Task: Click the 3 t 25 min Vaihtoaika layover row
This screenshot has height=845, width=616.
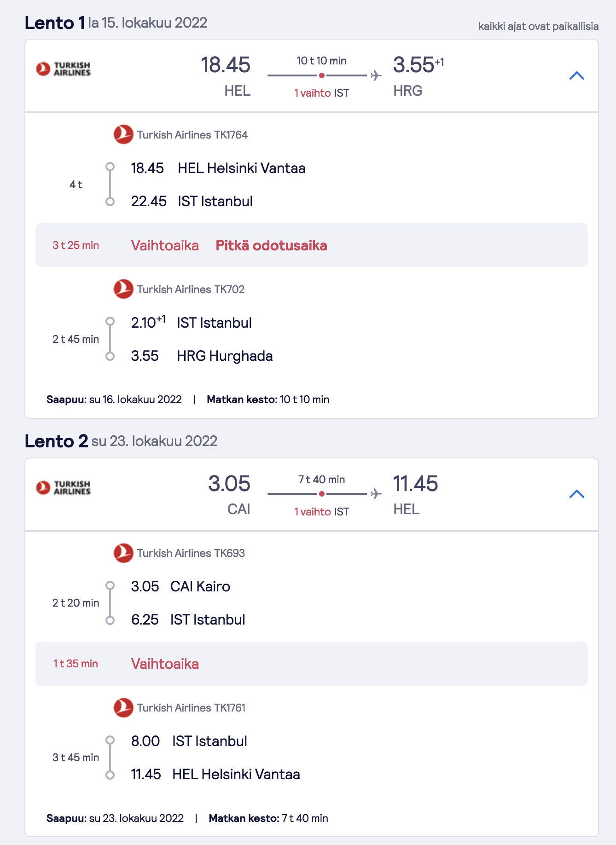Action: point(312,245)
